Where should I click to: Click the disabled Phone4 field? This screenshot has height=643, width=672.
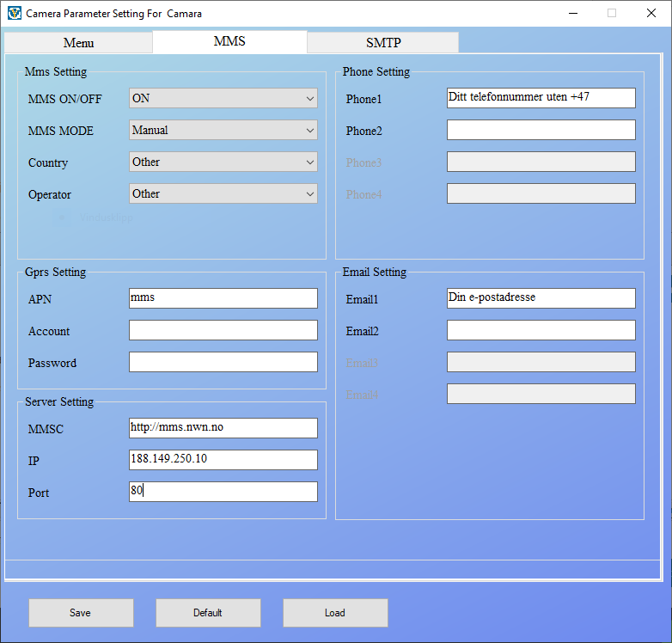pyautogui.click(x=541, y=193)
